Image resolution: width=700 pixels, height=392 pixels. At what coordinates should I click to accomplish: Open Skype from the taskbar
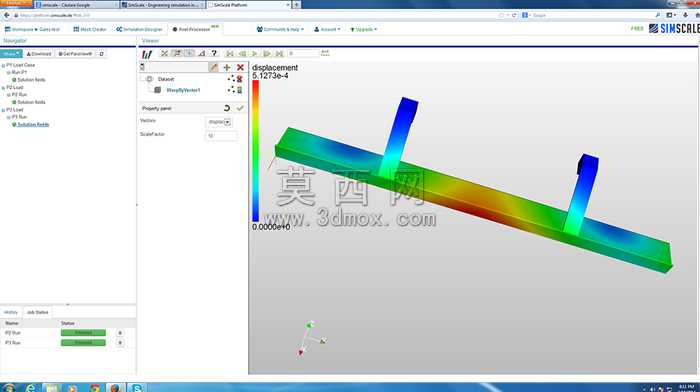(137, 388)
